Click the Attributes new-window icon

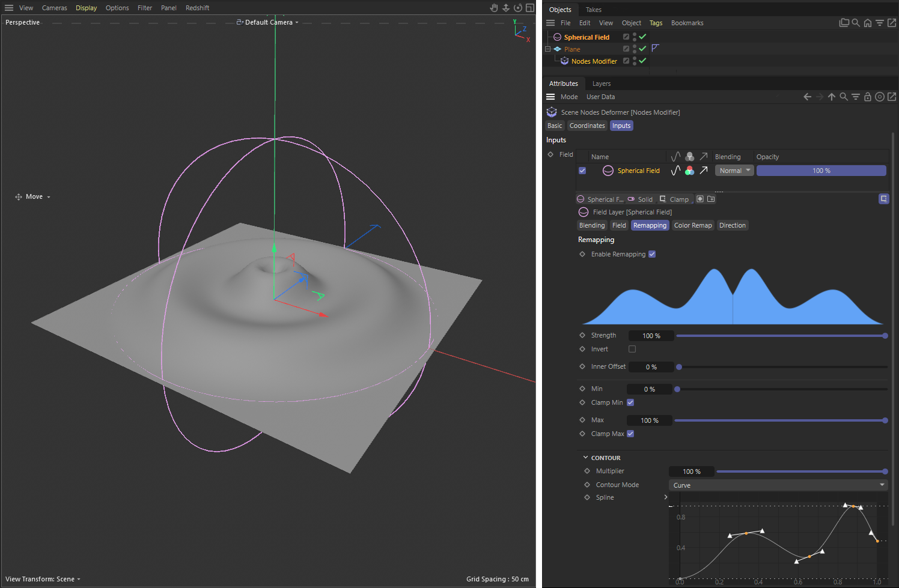pyautogui.click(x=892, y=97)
